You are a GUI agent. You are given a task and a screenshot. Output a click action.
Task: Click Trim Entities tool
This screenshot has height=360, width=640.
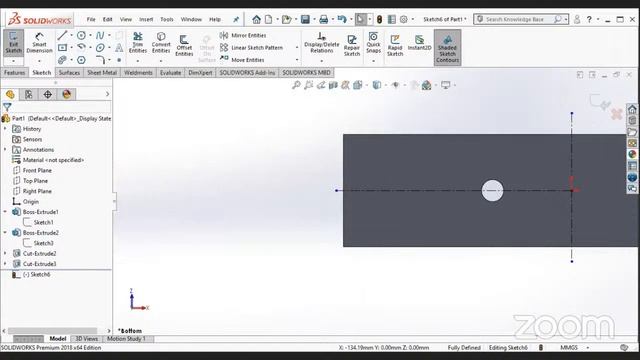138,43
